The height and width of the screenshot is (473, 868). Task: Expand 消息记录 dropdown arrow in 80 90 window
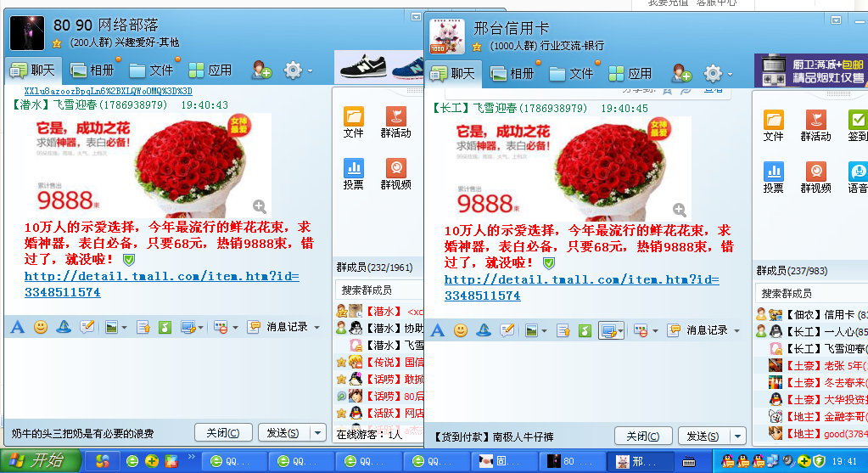point(316,327)
